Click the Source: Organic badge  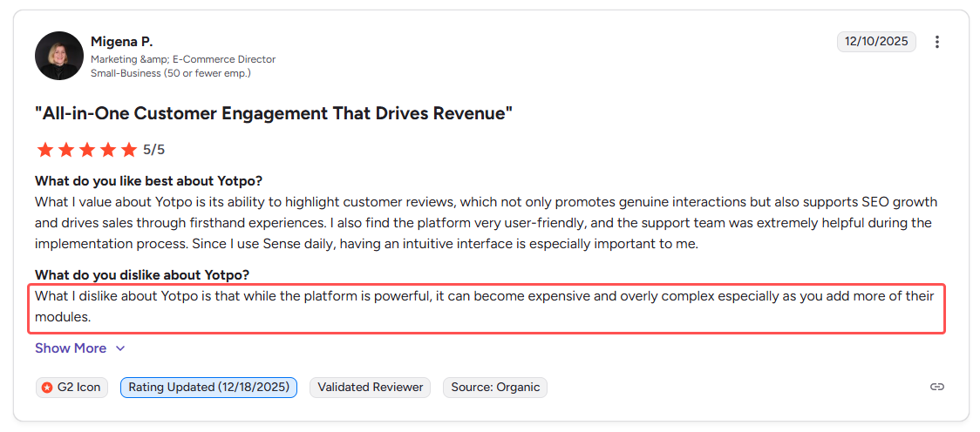(x=495, y=387)
